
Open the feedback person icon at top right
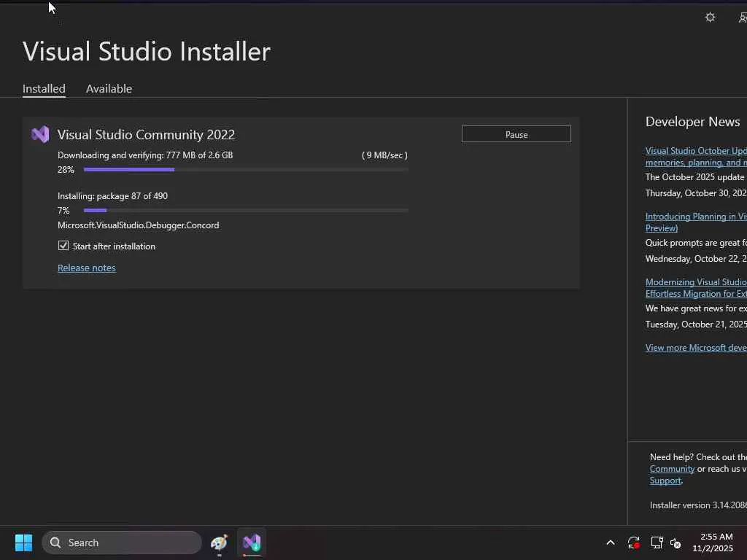click(x=743, y=17)
